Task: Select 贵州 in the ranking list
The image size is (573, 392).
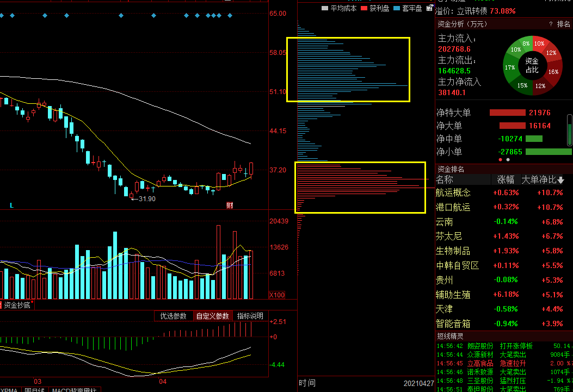Action: [504, 280]
